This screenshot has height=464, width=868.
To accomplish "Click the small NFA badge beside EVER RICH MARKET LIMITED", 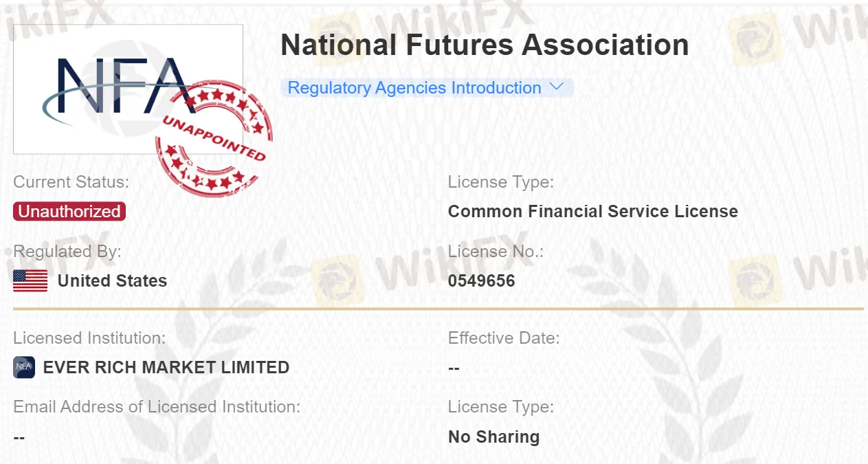I will pos(23,367).
